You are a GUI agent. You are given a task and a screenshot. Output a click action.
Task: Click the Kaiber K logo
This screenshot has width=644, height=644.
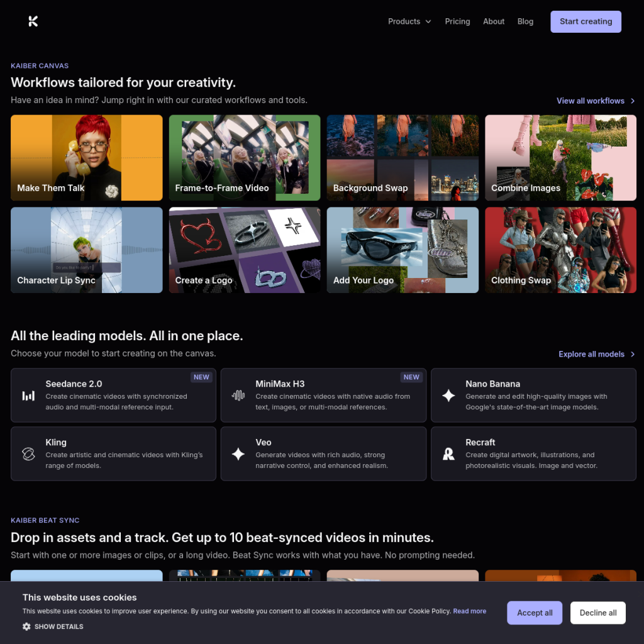tap(33, 21)
